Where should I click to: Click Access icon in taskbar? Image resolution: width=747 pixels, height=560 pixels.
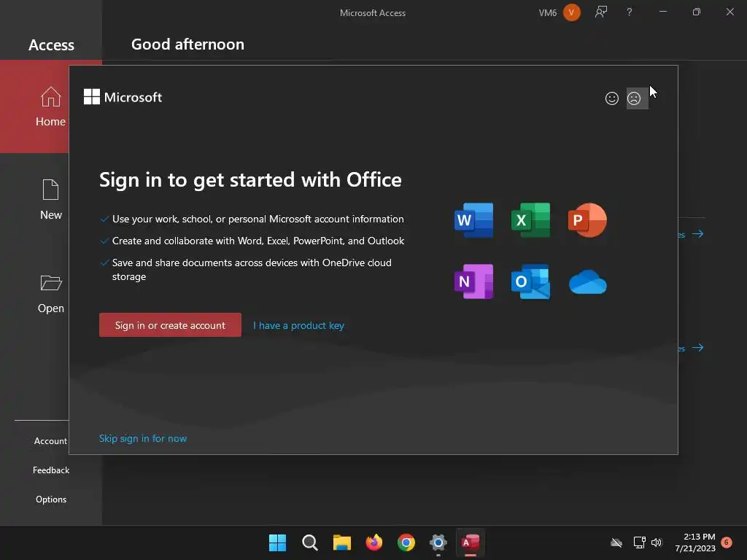pyautogui.click(x=471, y=542)
